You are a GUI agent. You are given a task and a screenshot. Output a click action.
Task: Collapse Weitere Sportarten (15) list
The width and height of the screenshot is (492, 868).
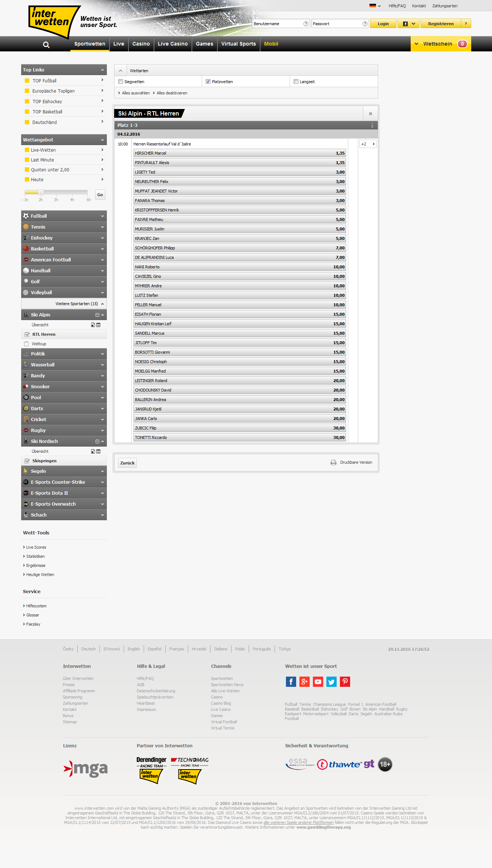[64, 304]
